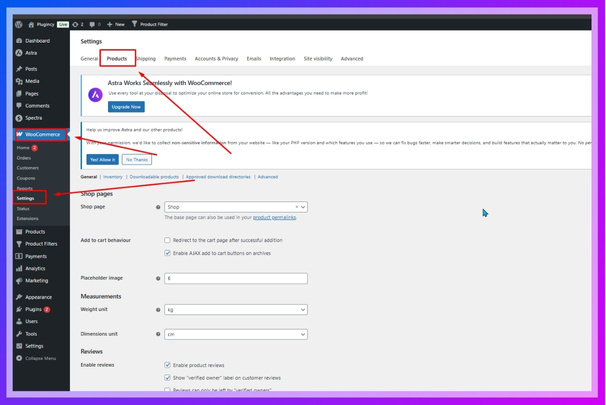Screen dimensions: 606x405
Task: Click the Media icon in sidebar
Action: pyautogui.click(x=19, y=81)
